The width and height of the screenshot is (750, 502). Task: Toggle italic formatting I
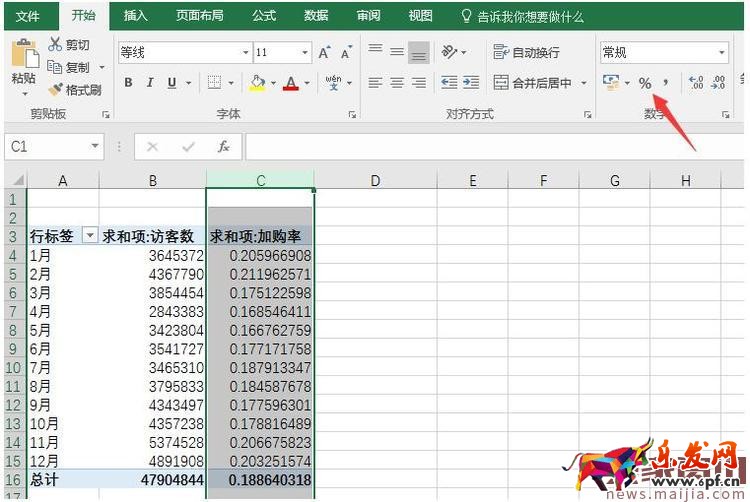point(150,83)
